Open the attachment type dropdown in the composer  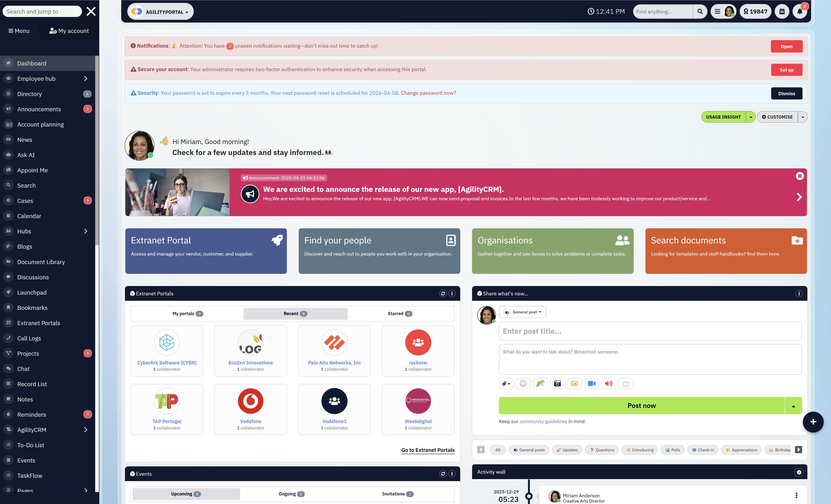click(x=506, y=383)
